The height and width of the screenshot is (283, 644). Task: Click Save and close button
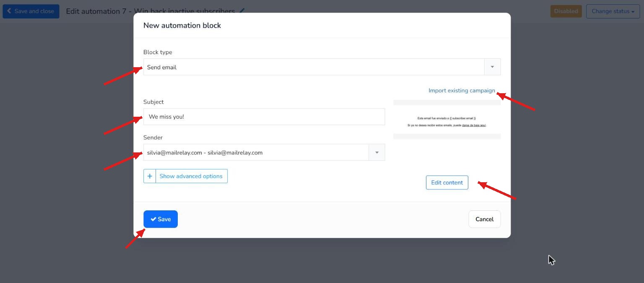(31, 11)
